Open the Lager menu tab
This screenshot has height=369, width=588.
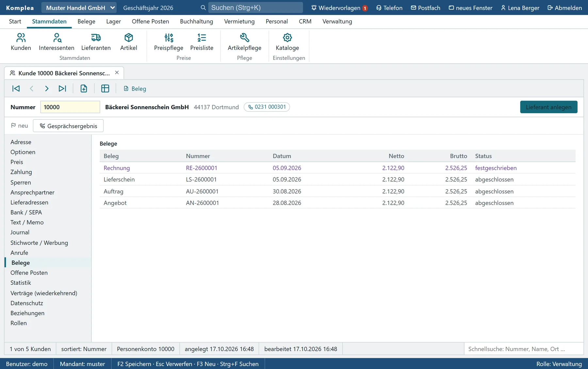coord(113,22)
